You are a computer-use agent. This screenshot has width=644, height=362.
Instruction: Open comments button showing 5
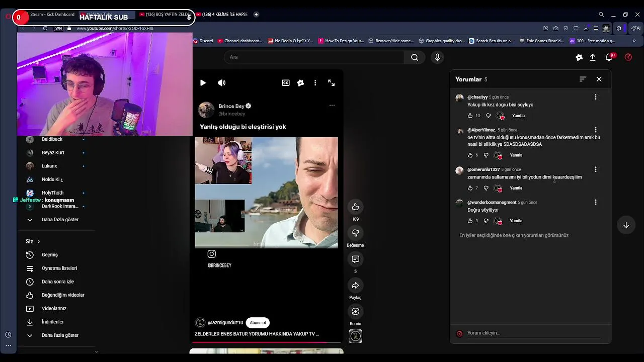tap(355, 259)
